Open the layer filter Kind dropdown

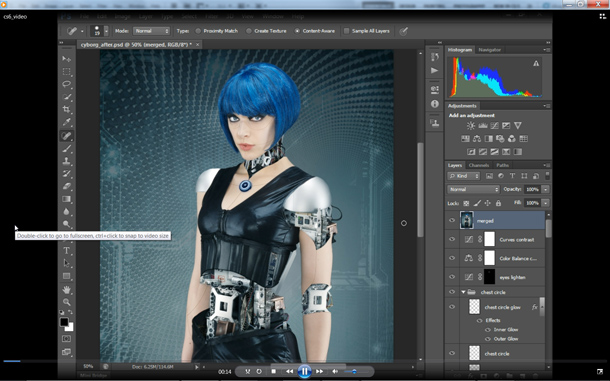click(x=464, y=176)
